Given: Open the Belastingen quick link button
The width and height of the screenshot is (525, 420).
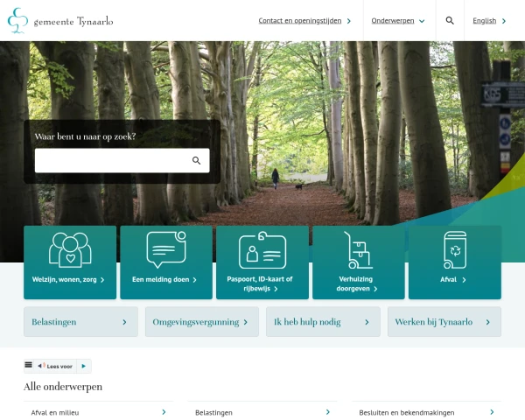Looking at the screenshot, I should pos(80,322).
